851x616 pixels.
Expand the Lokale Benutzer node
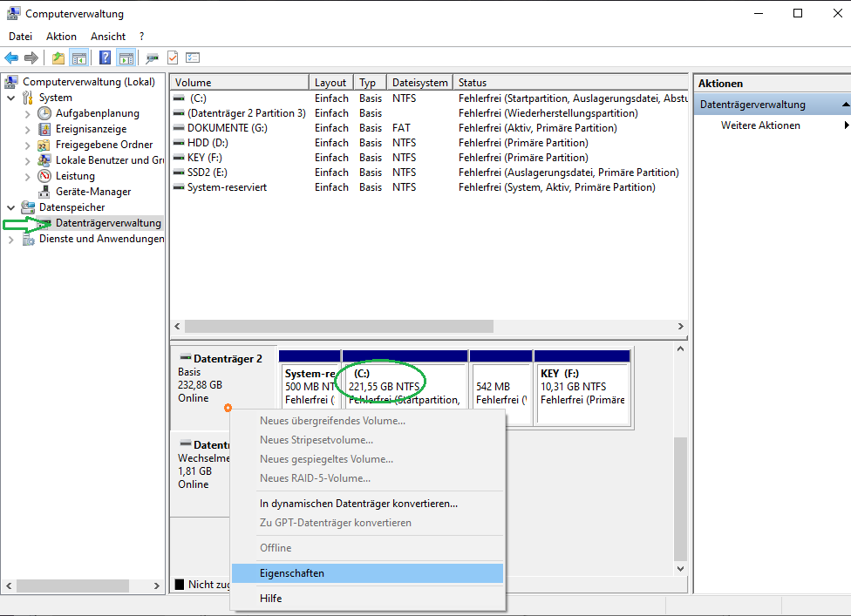[28, 161]
